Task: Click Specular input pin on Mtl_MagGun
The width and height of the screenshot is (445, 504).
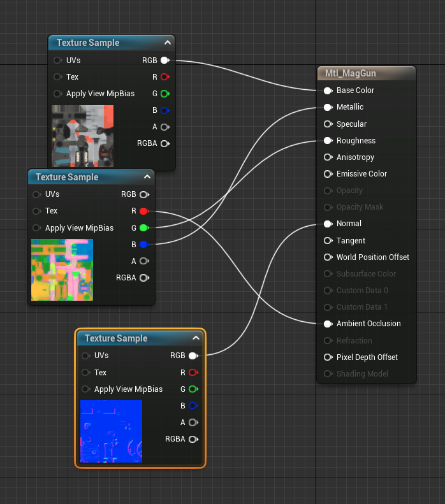Action: [x=328, y=124]
